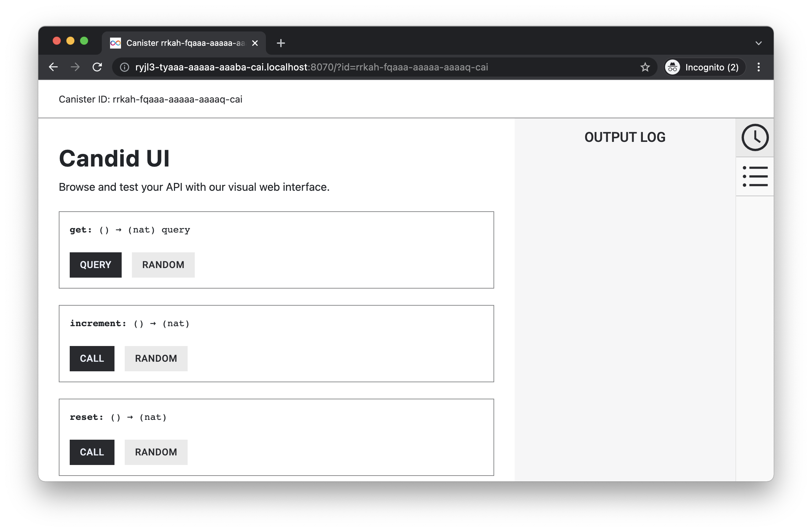This screenshot has height=532, width=812.
Task: Click the Internet Computer tab favicon
Action: point(116,43)
